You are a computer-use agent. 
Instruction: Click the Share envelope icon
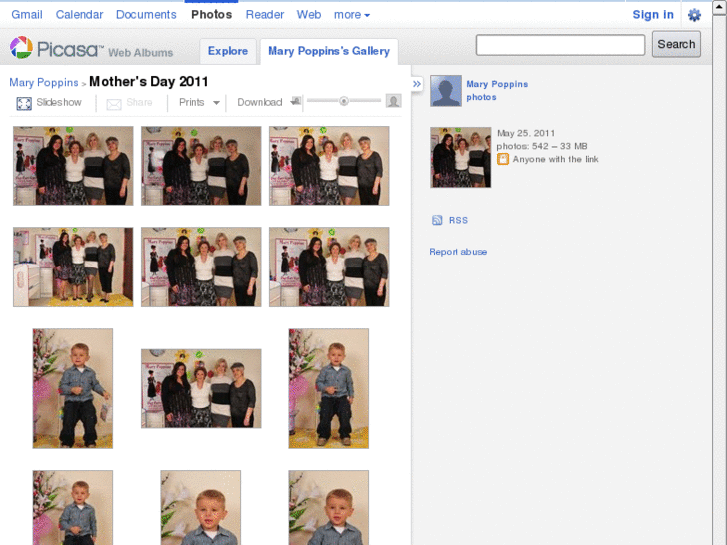point(114,103)
